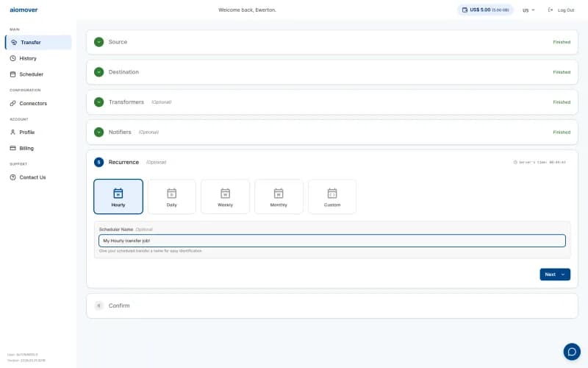Focus the Scheduler Name input field
The image size is (588, 368).
pyautogui.click(x=332, y=241)
